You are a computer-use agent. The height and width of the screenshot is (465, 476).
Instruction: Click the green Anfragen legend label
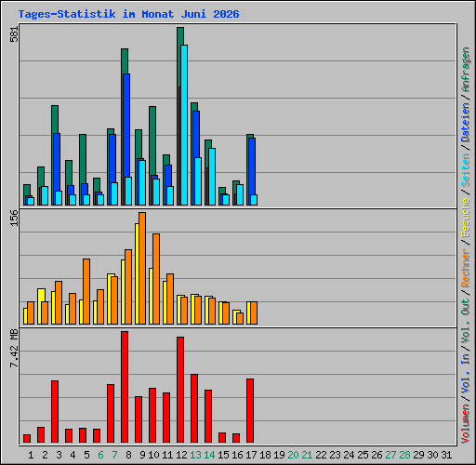tap(466, 70)
